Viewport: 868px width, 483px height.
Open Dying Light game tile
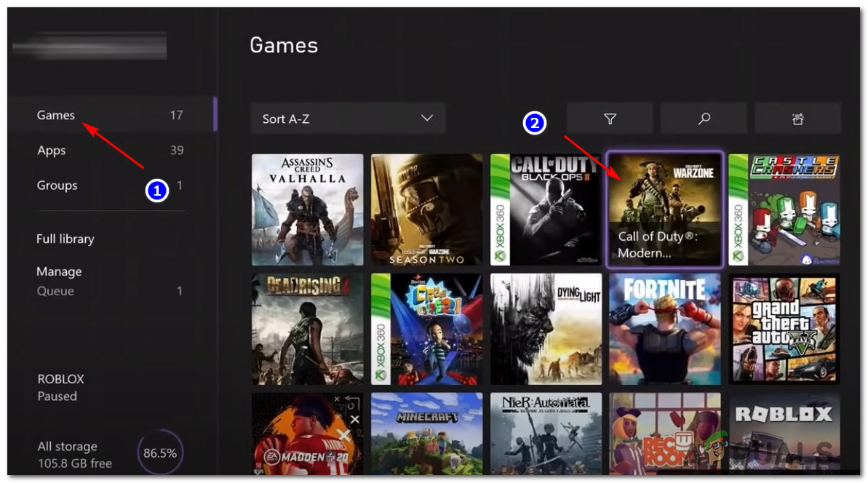[546, 330]
